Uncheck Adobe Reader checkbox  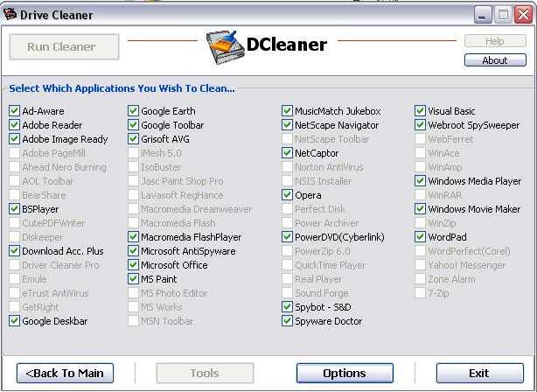pos(14,125)
